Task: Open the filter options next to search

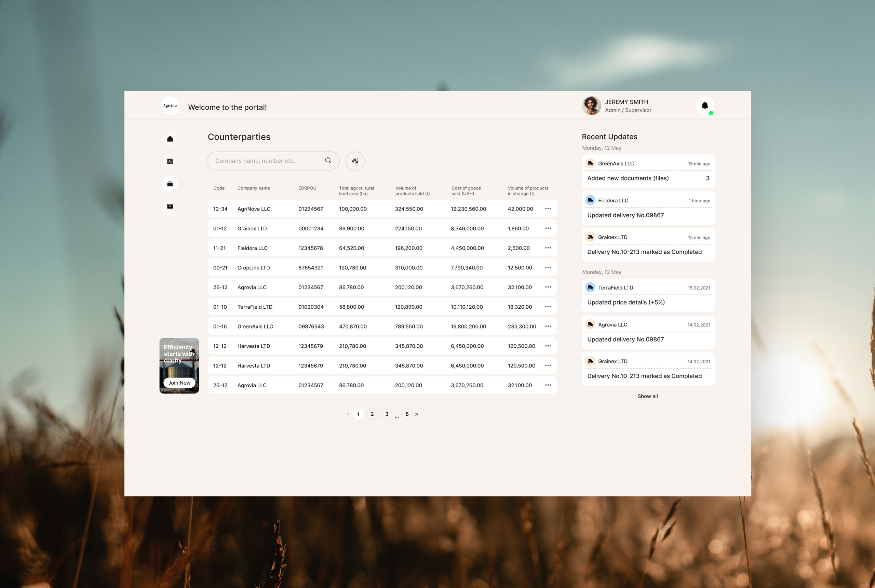Action: pos(355,160)
